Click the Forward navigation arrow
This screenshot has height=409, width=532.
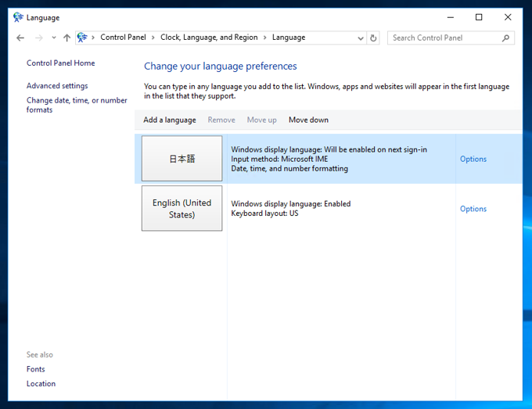pyautogui.click(x=39, y=38)
